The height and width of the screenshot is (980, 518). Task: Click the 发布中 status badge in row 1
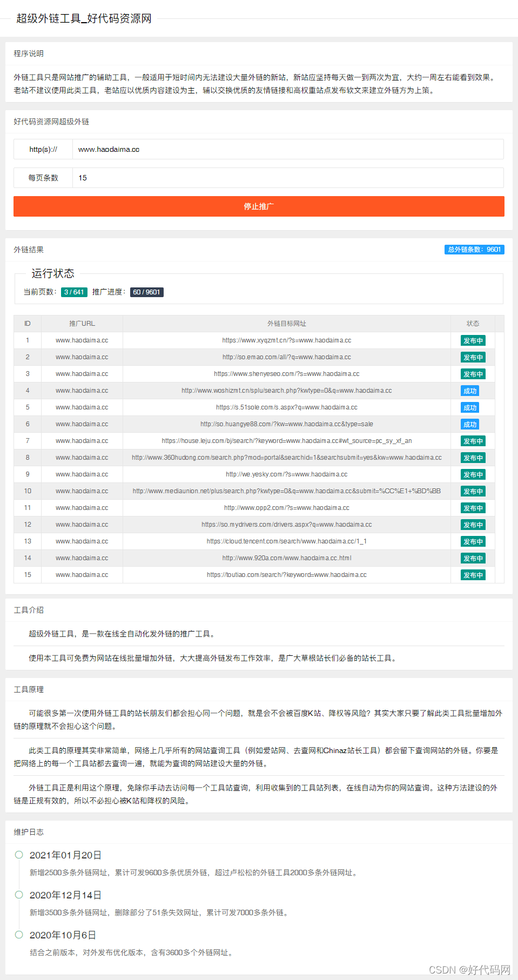(x=473, y=341)
